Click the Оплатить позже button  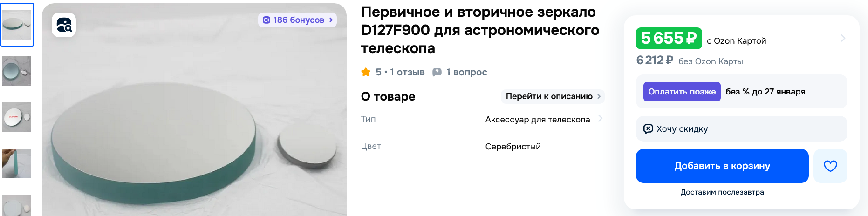[682, 92]
